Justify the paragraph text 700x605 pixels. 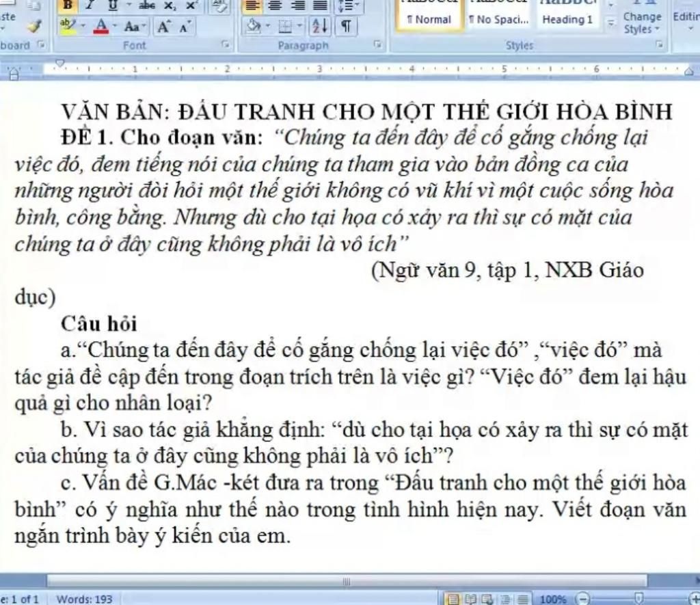coord(320,5)
